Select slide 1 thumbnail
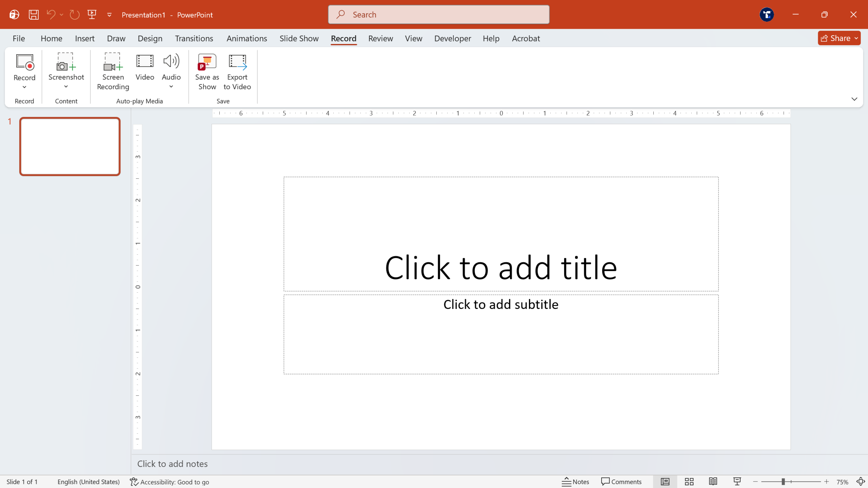 pos(70,147)
